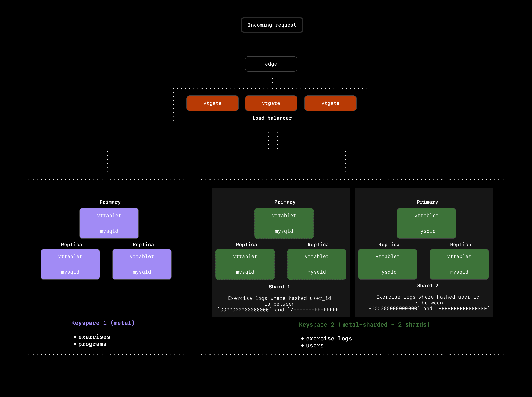Image resolution: width=532 pixels, height=397 pixels.
Task: Click the Load balancer label
Action: (272, 118)
